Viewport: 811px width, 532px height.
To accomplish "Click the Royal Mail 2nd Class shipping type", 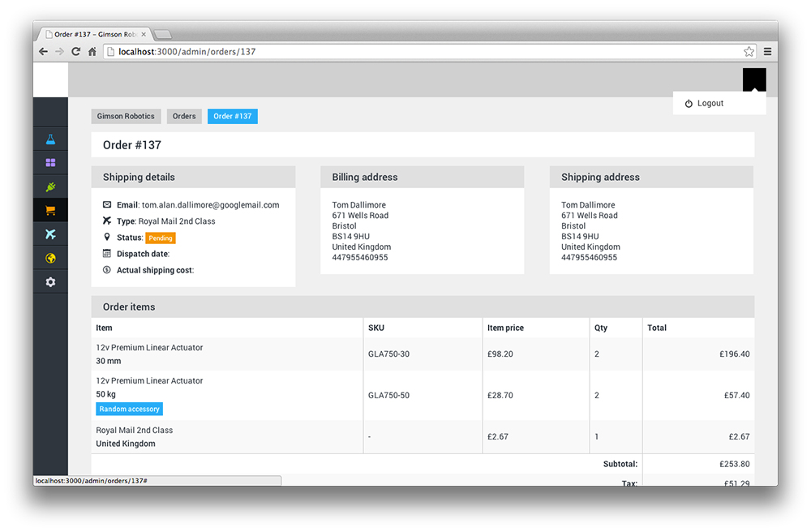I will pyautogui.click(x=176, y=221).
